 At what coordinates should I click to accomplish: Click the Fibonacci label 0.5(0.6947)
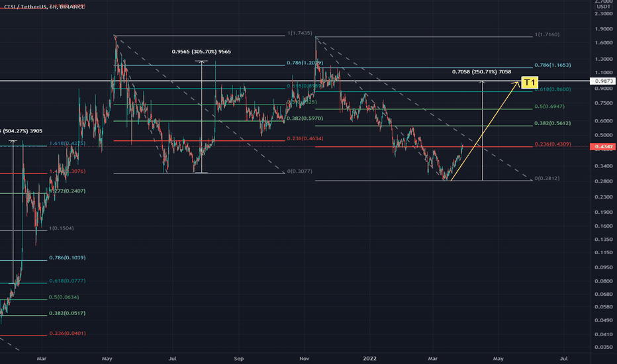[549, 107]
